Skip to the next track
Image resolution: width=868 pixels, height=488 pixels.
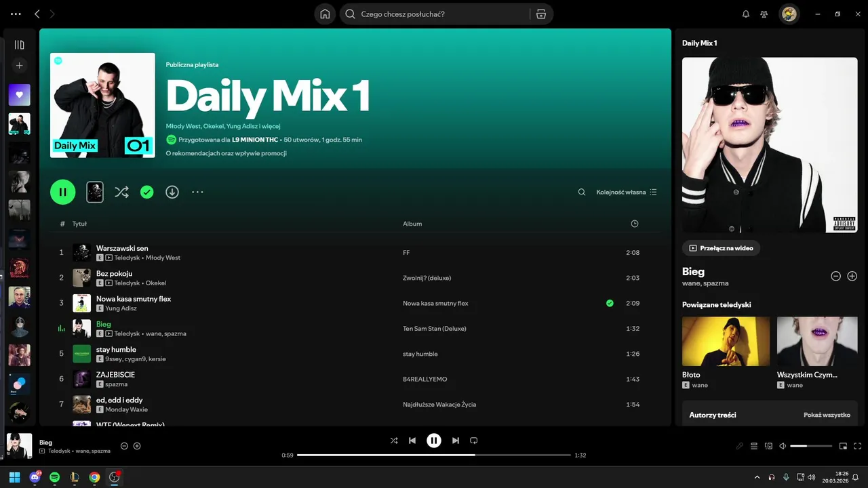coord(456,441)
